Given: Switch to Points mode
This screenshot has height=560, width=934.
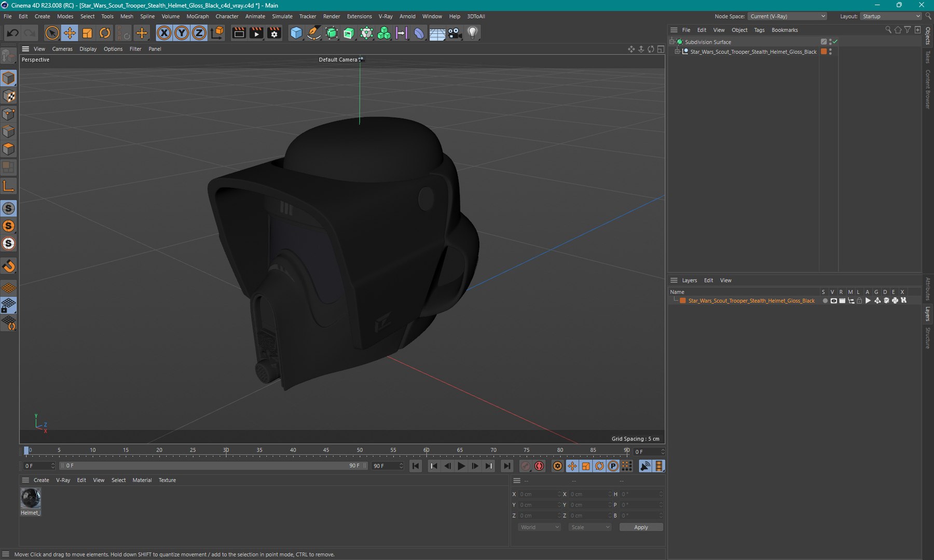Looking at the screenshot, I should [9, 114].
